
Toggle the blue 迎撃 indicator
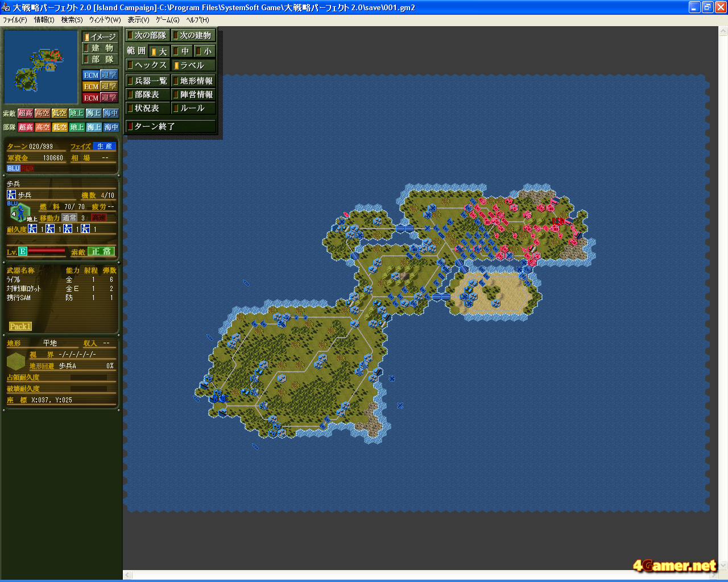[x=109, y=75]
